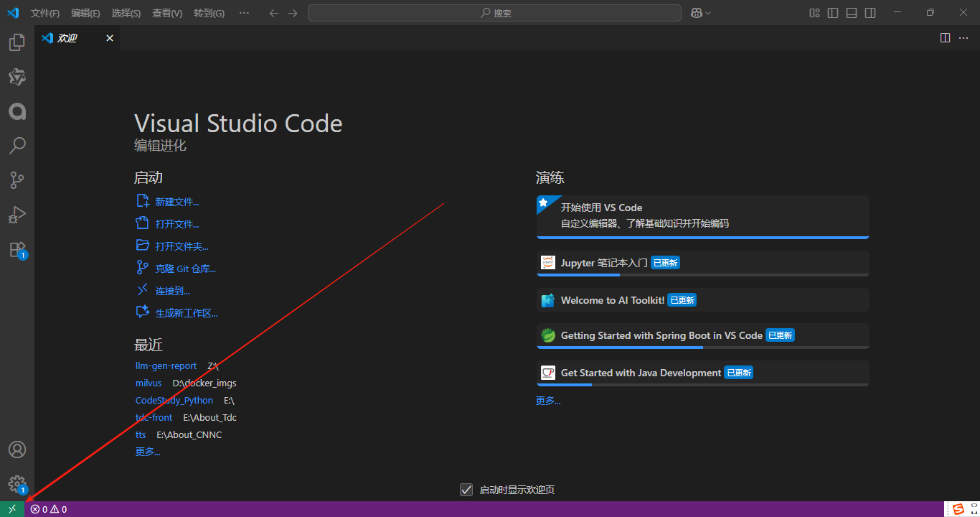The image size is (980, 517).
Task: Open the letter-a extension view above Search
Action: tap(17, 111)
